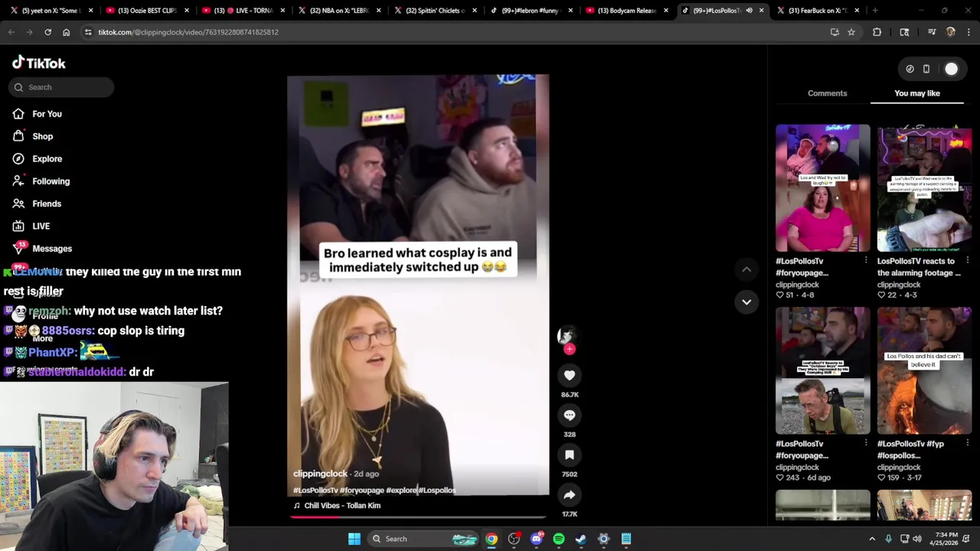Open the Chrome three-dot menu
The image size is (980, 551).
click(x=969, y=32)
